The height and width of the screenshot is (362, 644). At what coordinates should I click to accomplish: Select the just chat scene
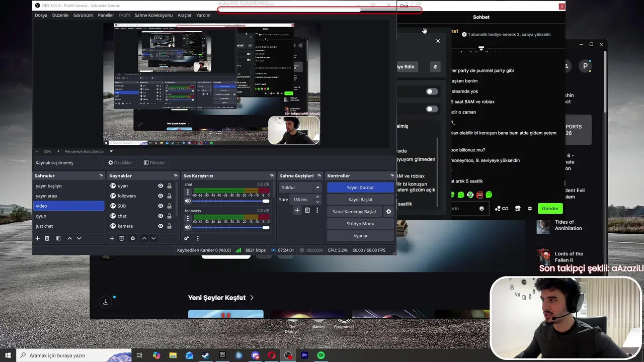(x=69, y=226)
